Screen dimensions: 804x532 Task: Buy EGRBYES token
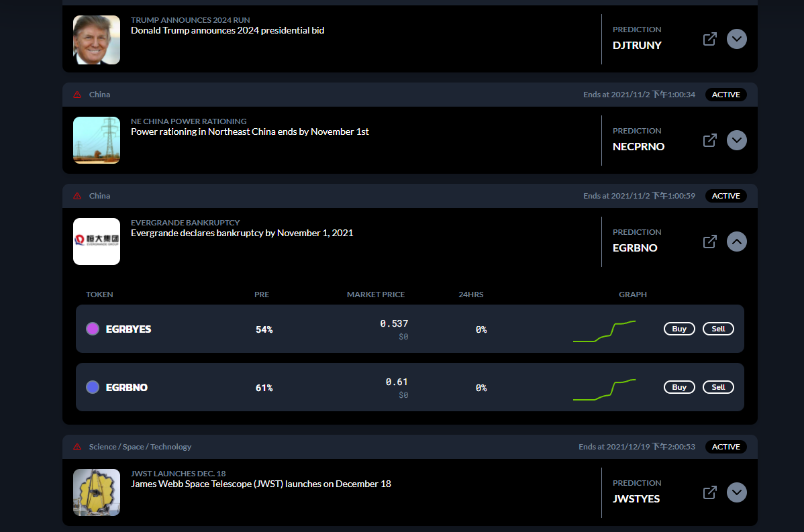[x=679, y=329]
